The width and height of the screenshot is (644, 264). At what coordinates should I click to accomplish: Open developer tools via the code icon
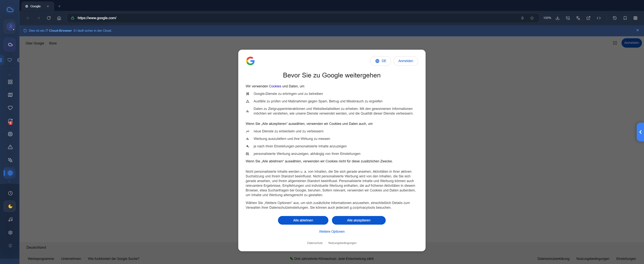pos(599,18)
